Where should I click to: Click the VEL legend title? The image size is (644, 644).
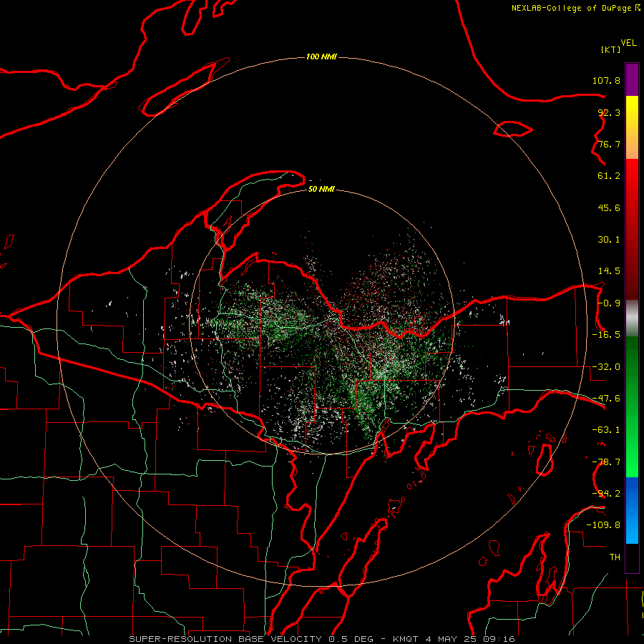click(x=628, y=43)
